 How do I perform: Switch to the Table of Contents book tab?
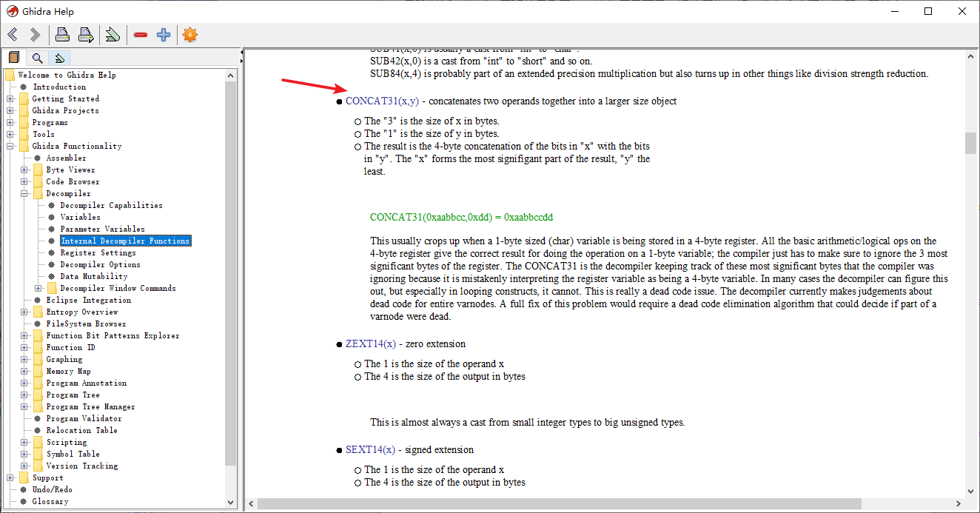(14, 58)
